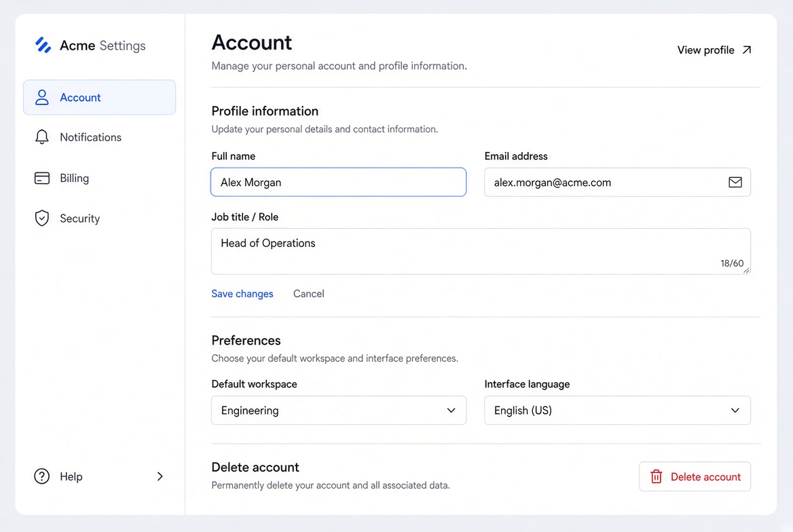The image size is (793, 532).
Task: Click 'Manage your personal account' subtitle text
Action: (339, 66)
